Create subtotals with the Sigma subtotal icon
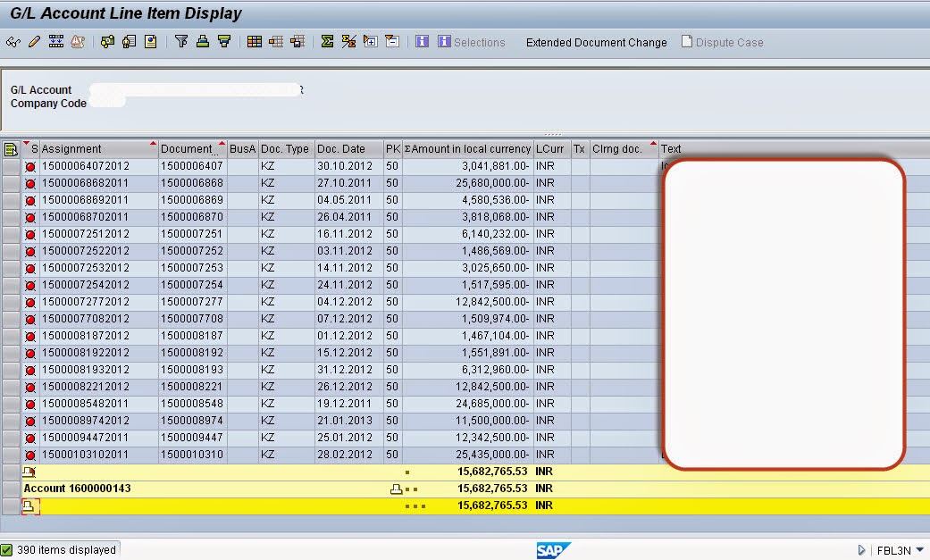This screenshot has height=560, width=930. 350,41
